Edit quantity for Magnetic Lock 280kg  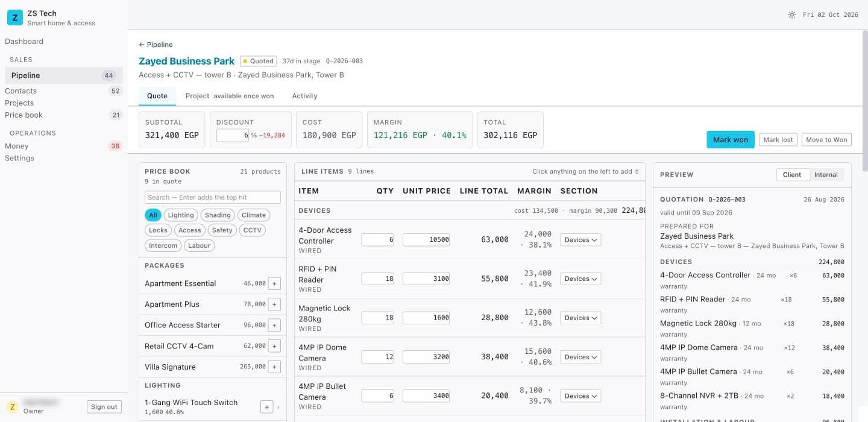[379, 318]
